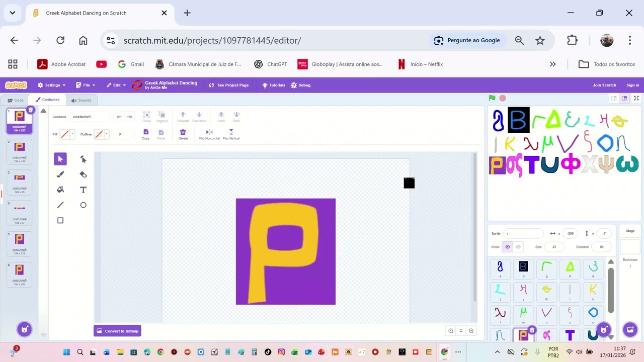Select the Reshape tool
Image resolution: width=644 pixels, height=362 pixels.
click(x=83, y=159)
